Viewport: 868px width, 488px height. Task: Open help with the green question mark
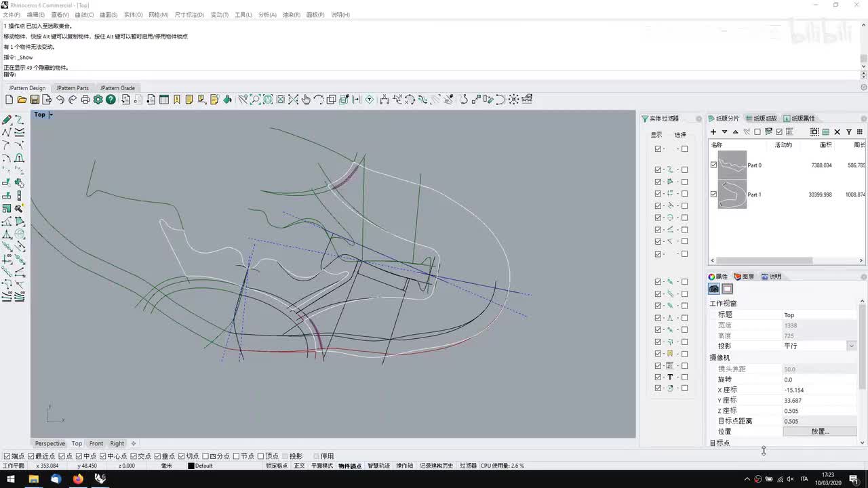(111, 100)
